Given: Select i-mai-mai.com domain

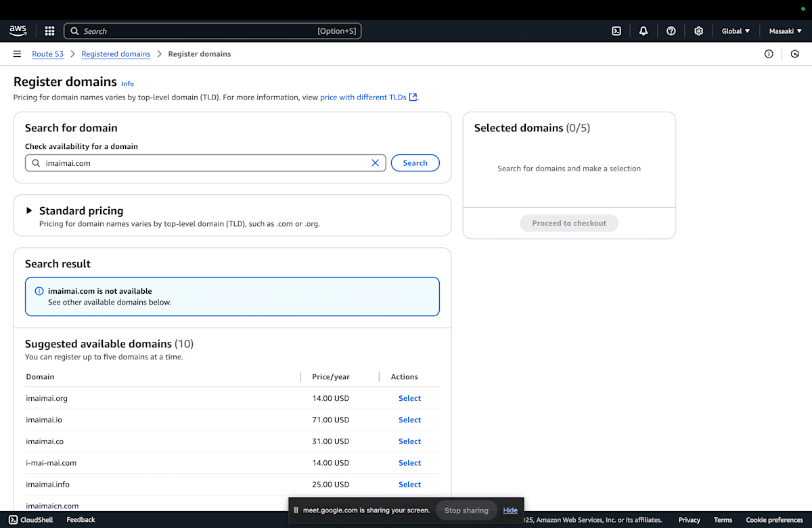Looking at the screenshot, I should (x=409, y=463).
